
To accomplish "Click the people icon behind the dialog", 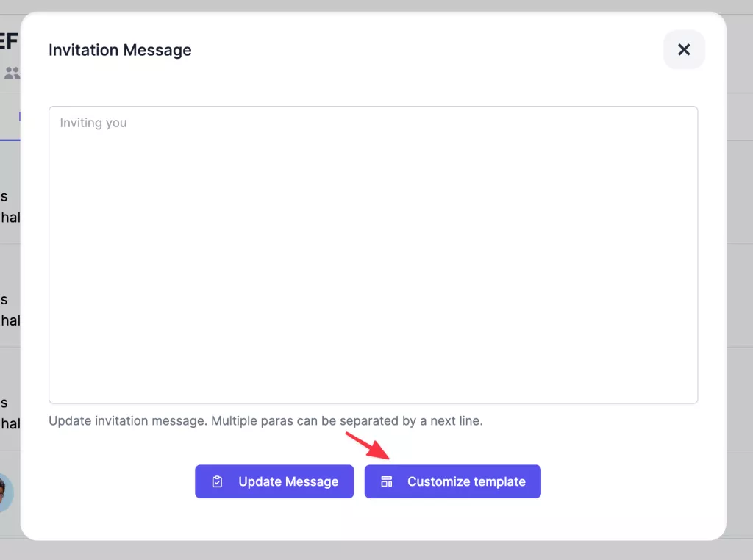I will (11, 73).
